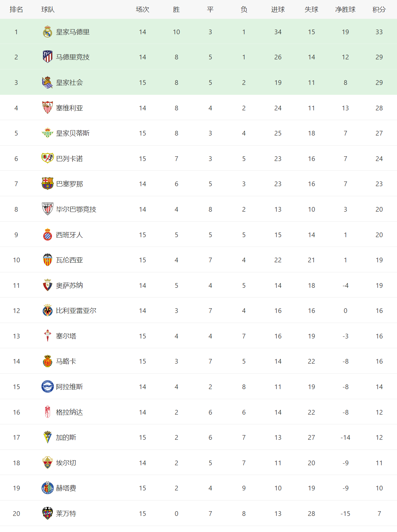Click team name 奥萨苏纳
The width and height of the screenshot is (397, 532).
pyautogui.click(x=69, y=285)
